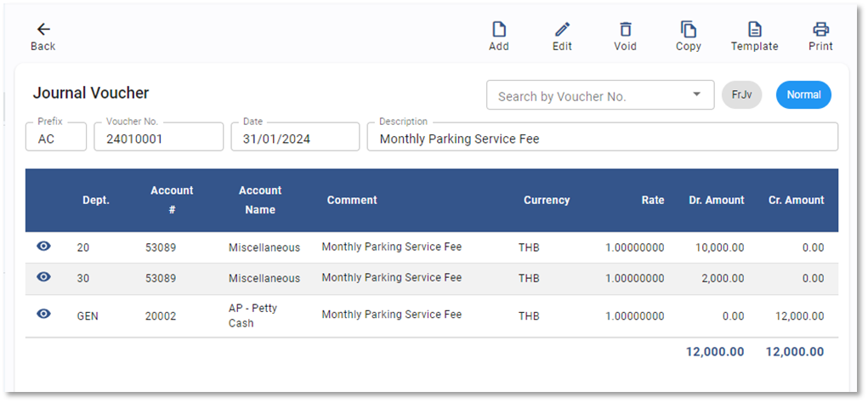Click the Add new voucher icon
This screenshot has height=403, width=868.
[499, 30]
